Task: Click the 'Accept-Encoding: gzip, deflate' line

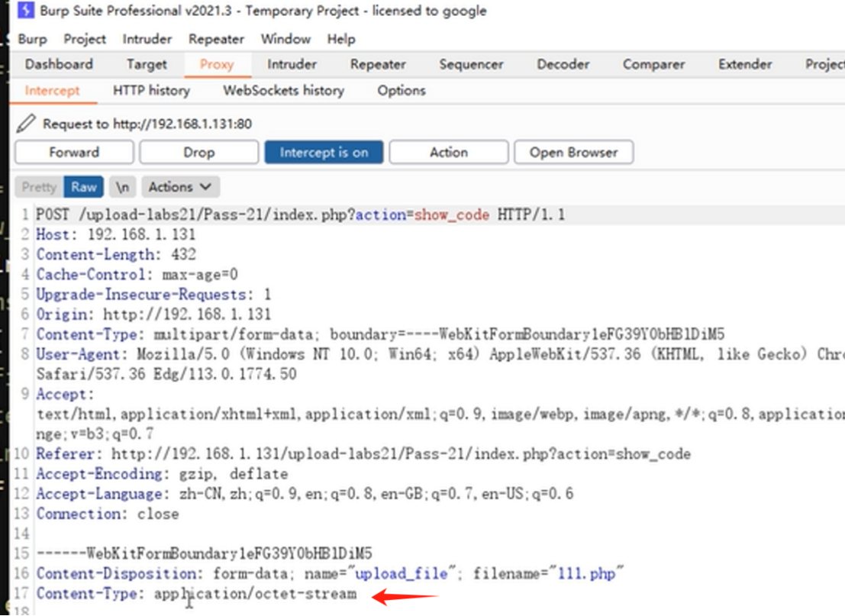Action: pyautogui.click(x=162, y=474)
